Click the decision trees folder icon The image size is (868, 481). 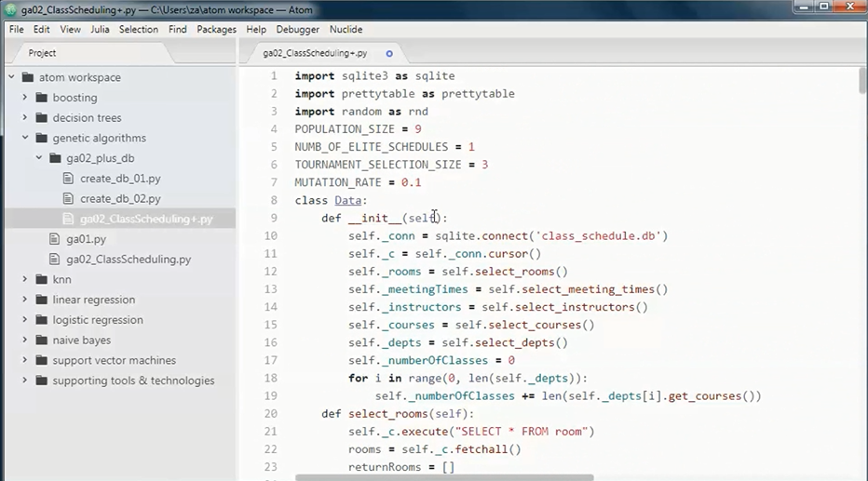coord(42,117)
